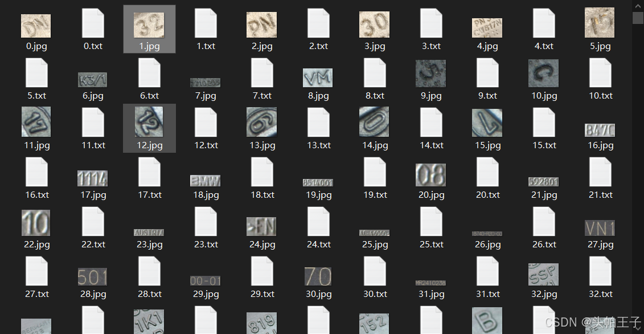
Task: Select the 22.txt file icon
Action: [x=93, y=222]
